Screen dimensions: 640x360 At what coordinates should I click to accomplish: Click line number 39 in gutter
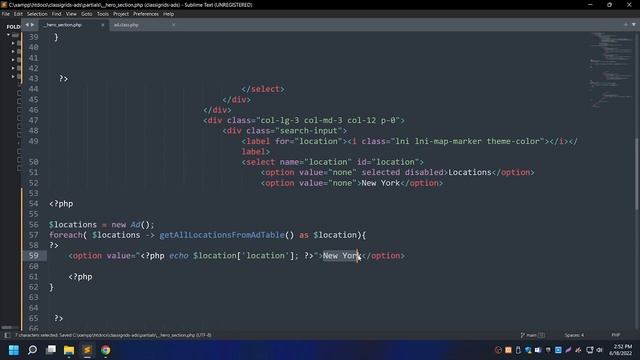pos(33,37)
